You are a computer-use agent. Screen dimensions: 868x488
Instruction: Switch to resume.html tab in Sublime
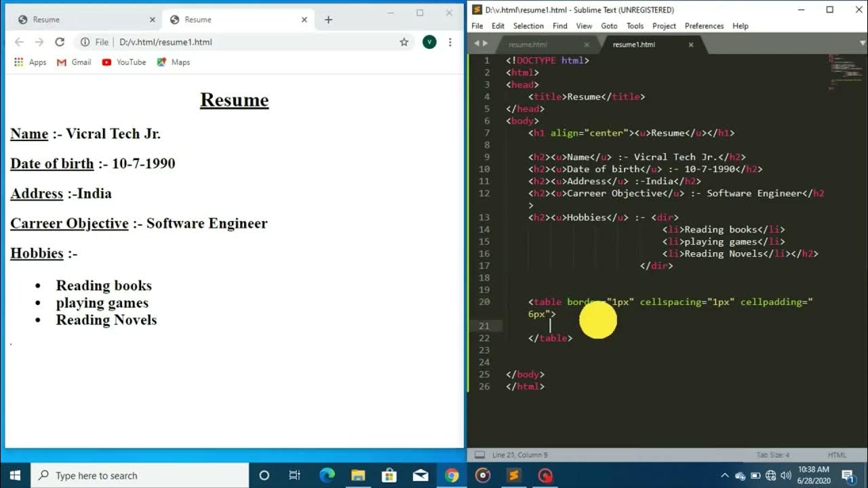tap(528, 45)
